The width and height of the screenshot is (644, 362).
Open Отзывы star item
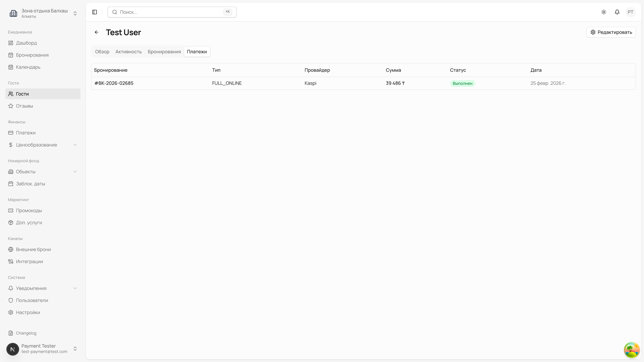[x=24, y=106]
